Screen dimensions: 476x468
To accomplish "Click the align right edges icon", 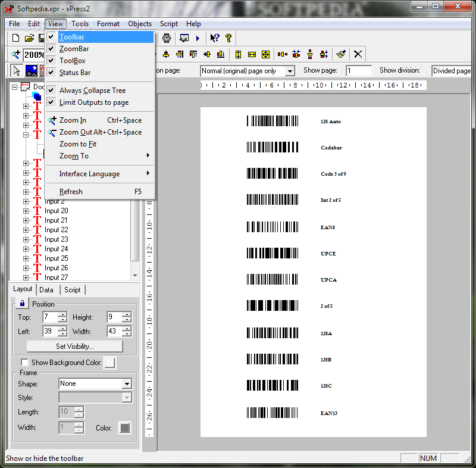I will point(180,54).
